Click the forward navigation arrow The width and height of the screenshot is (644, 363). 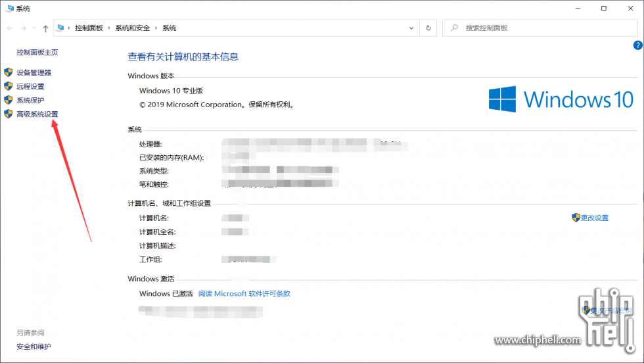pos(24,28)
